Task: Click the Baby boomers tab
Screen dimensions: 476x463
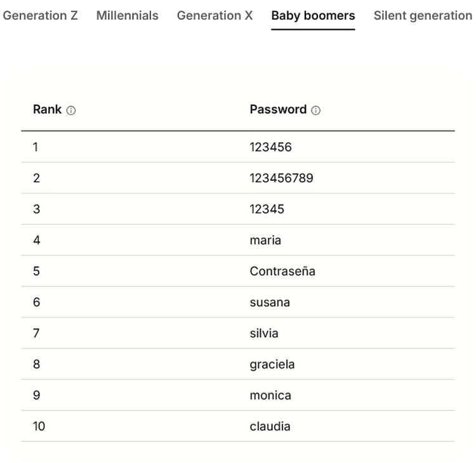Action: tap(313, 16)
